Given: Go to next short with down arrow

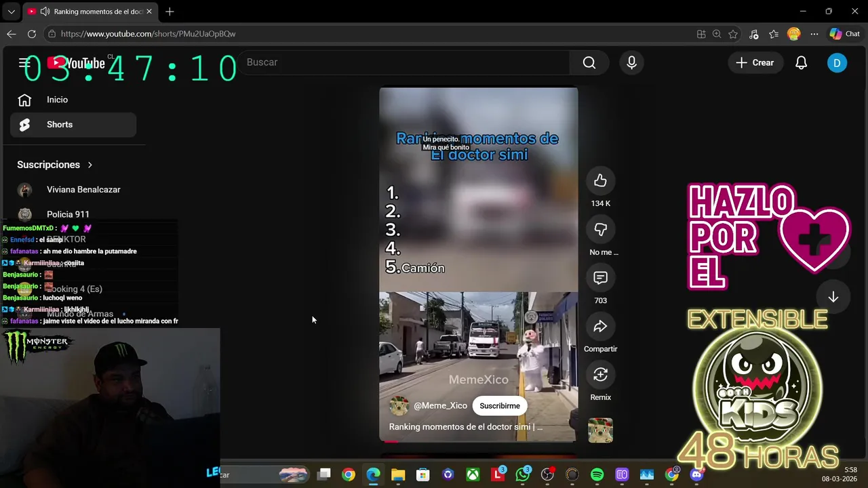Looking at the screenshot, I should point(833,297).
